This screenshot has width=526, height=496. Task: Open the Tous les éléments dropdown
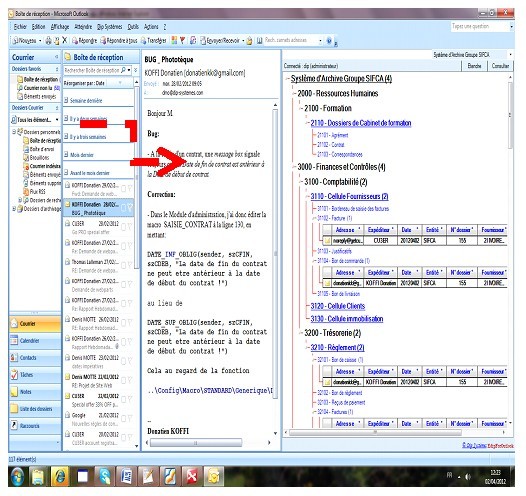pos(57,120)
